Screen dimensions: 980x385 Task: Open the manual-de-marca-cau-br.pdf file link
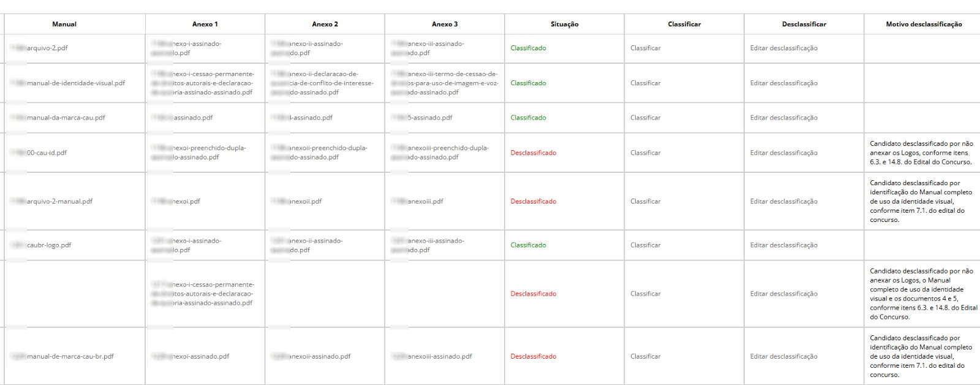[x=63, y=356]
